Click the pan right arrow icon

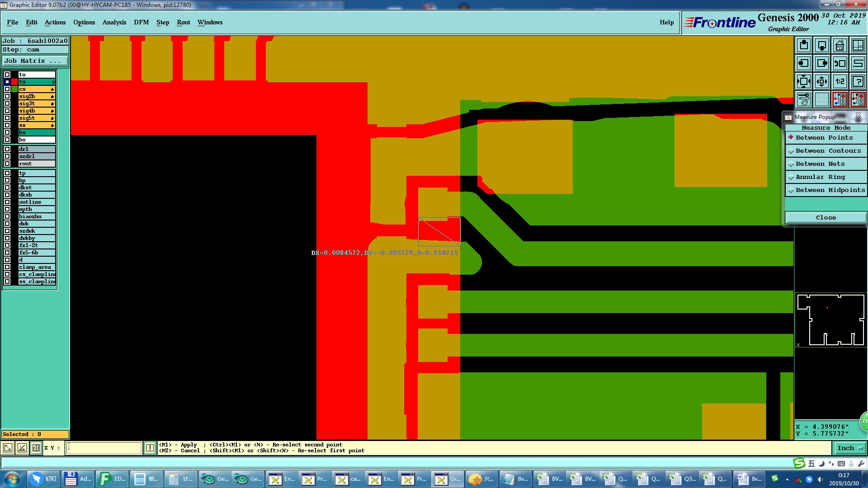pos(822,63)
